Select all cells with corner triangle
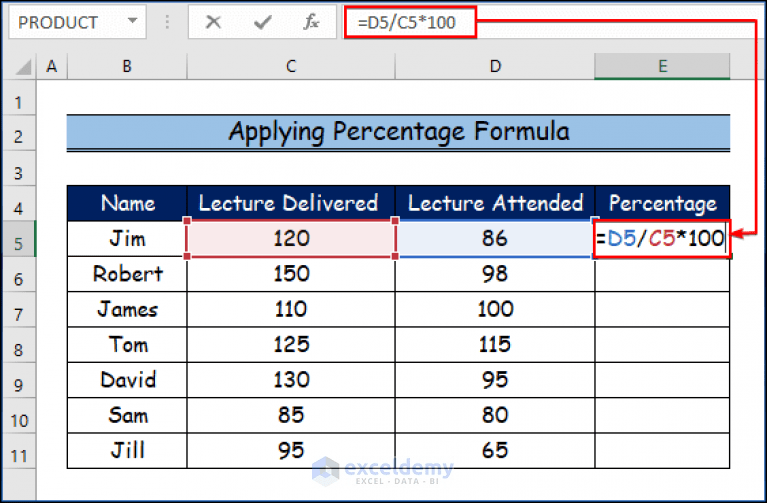The width and height of the screenshot is (767, 503). click(23, 67)
